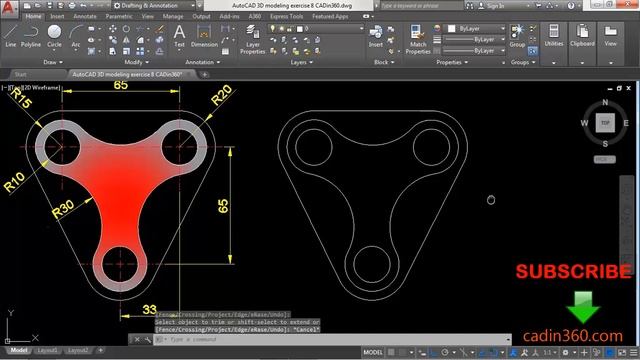
Task: Select the Scale tool in Modify panel
Action: tap(126, 51)
